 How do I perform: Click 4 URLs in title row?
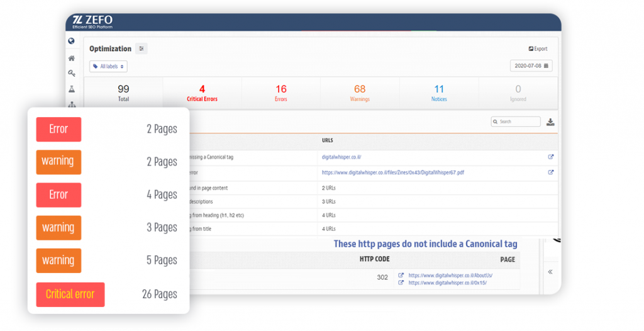[328, 228]
